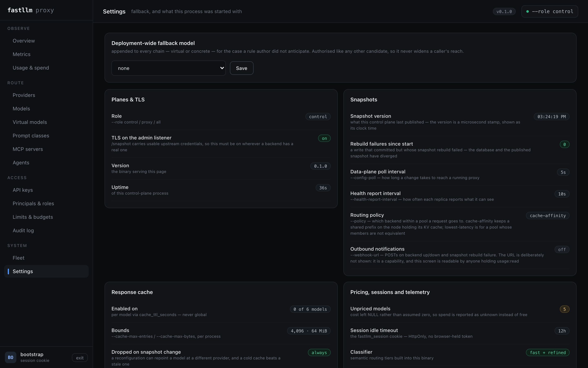The height and width of the screenshot is (368, 588).
Task: Save the fallback model setting
Action: point(242,68)
